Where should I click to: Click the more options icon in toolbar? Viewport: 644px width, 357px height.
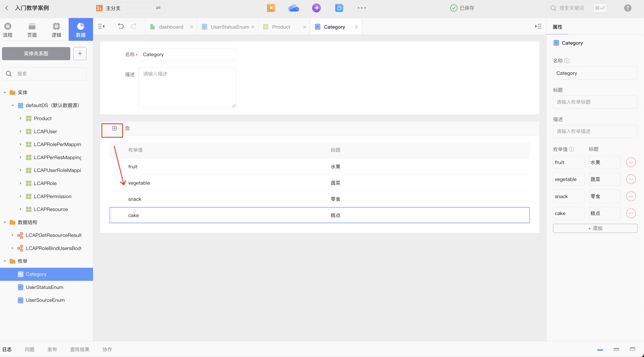point(362,7)
